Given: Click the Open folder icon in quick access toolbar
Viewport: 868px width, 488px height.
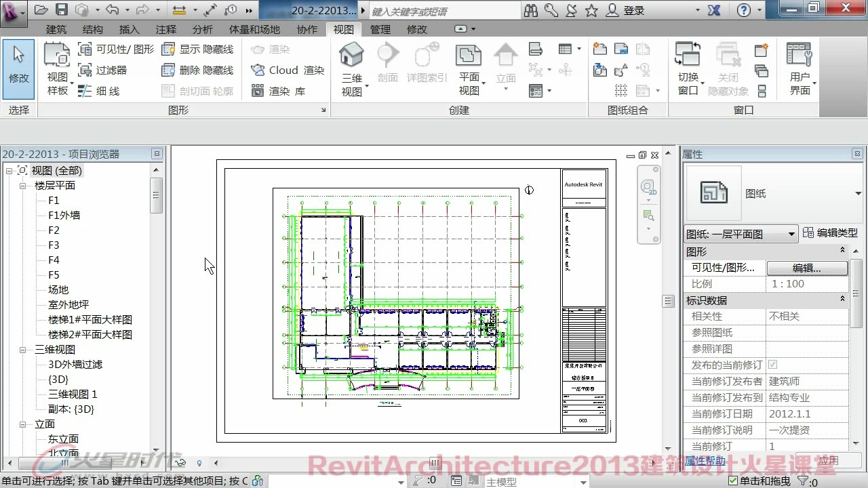Looking at the screenshot, I should (x=41, y=10).
